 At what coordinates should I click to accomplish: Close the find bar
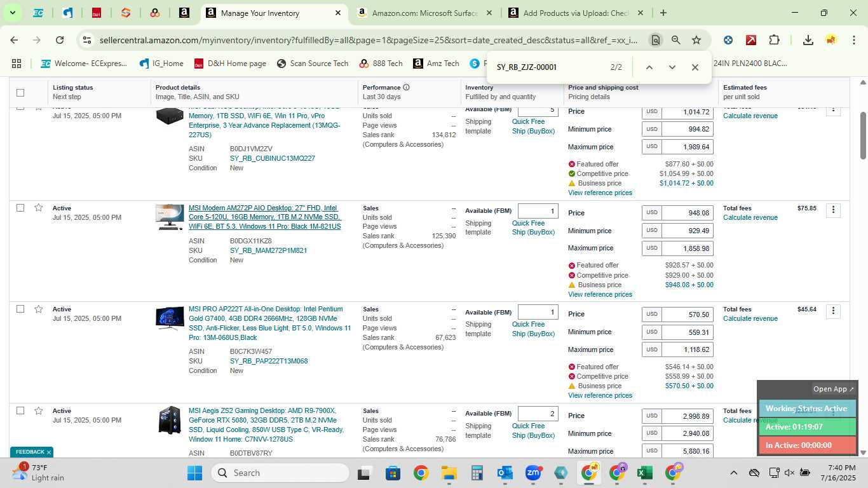(x=695, y=67)
